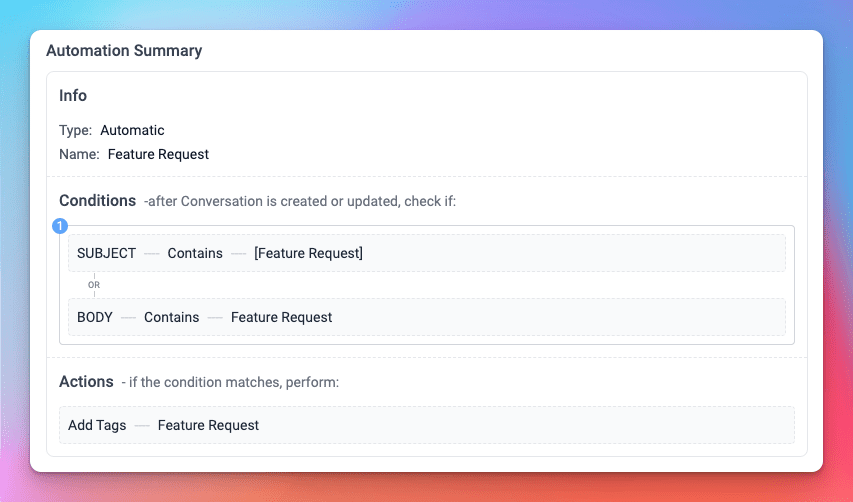Click the Type label in Info
Image resolution: width=853 pixels, height=502 pixels.
[76, 131]
